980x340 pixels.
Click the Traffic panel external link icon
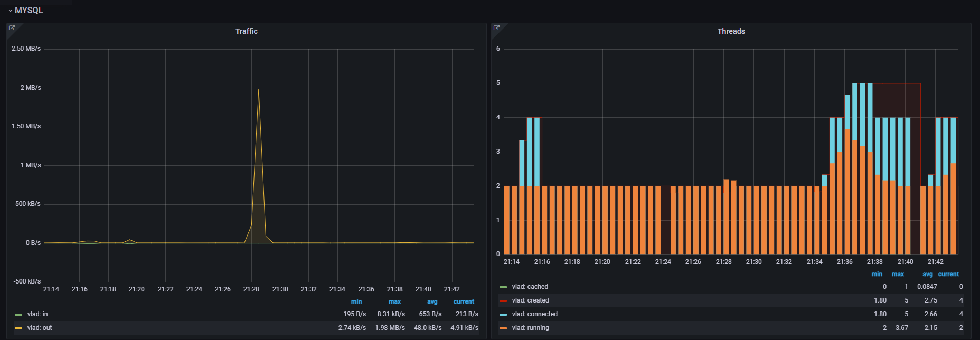pyautogui.click(x=12, y=28)
